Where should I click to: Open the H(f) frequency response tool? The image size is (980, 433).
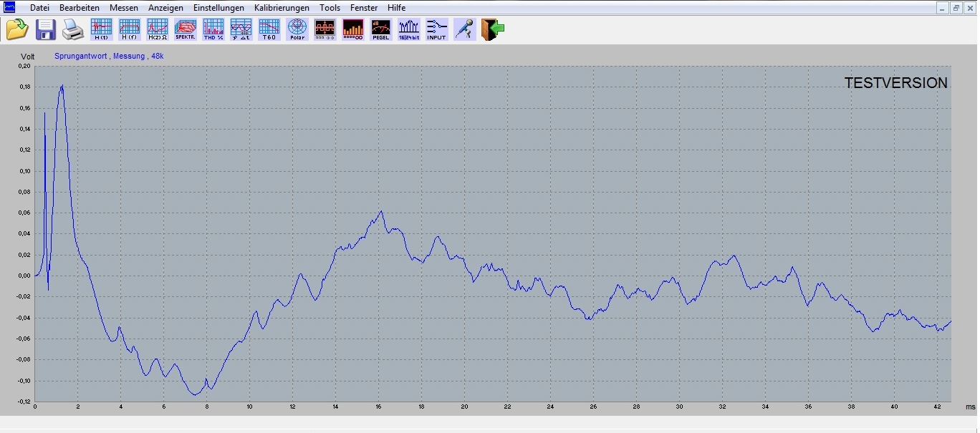click(x=130, y=29)
